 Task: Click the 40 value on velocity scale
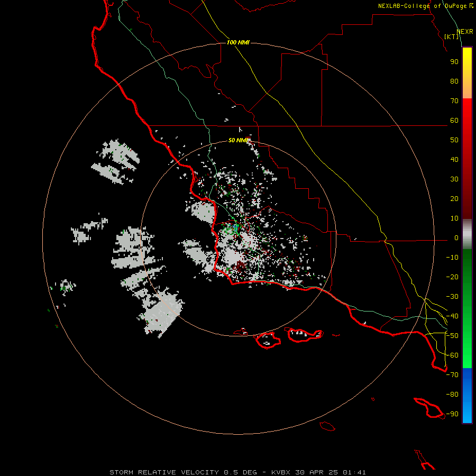pos(454,160)
